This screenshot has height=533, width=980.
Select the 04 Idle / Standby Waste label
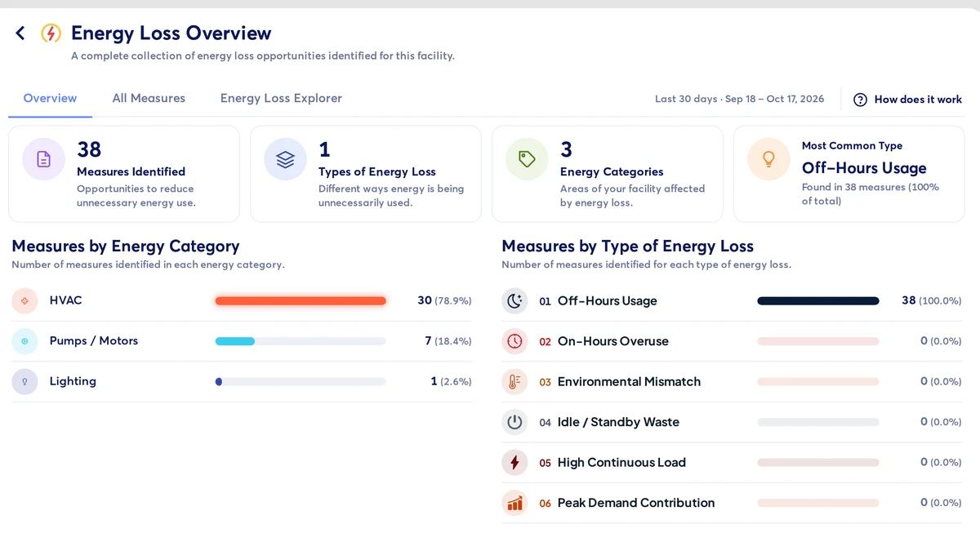pyautogui.click(x=609, y=422)
